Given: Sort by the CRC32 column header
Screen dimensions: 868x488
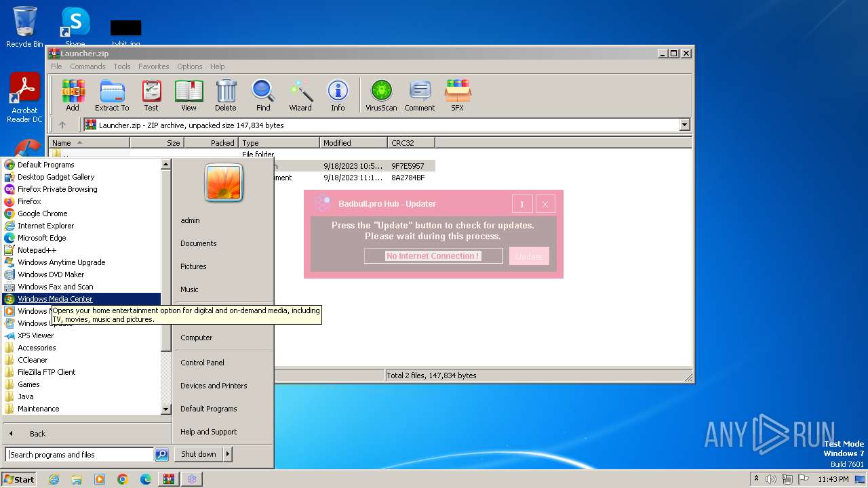Looking at the screenshot, I should pyautogui.click(x=411, y=143).
